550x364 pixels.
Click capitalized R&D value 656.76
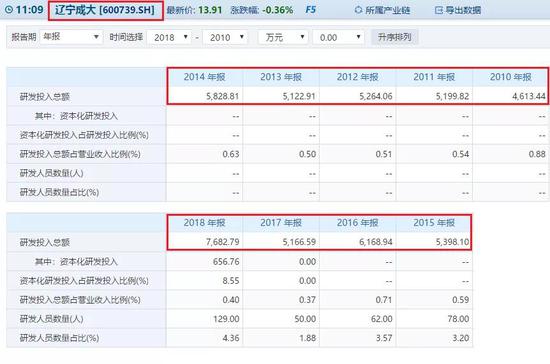(x=226, y=262)
